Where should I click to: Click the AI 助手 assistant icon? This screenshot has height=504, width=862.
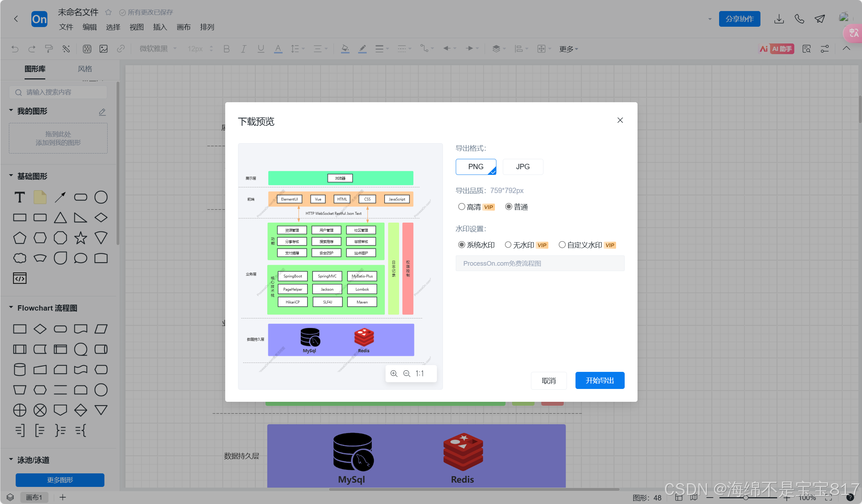776,49
